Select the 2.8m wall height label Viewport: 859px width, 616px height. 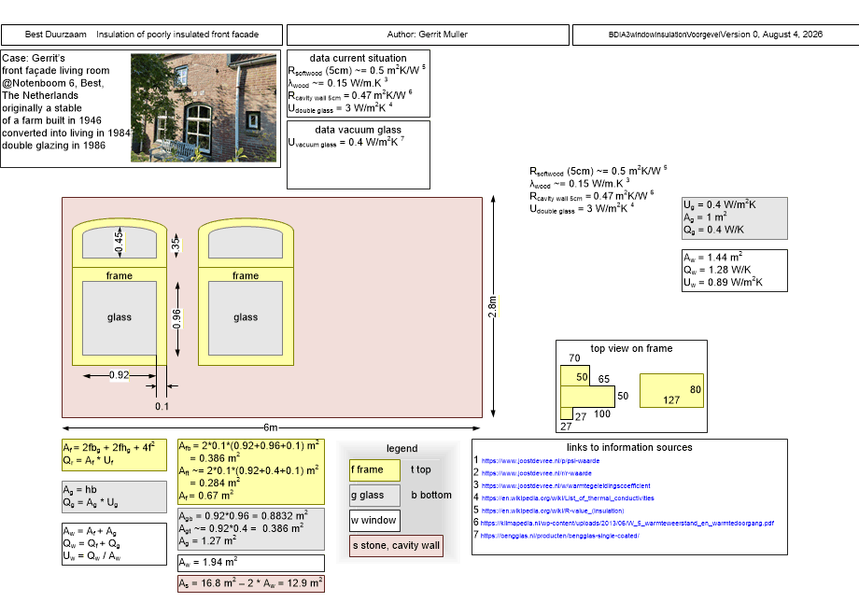tap(492, 307)
